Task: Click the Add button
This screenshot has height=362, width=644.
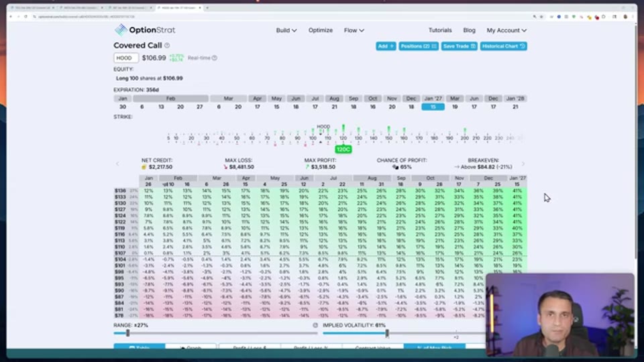Action: tap(386, 46)
